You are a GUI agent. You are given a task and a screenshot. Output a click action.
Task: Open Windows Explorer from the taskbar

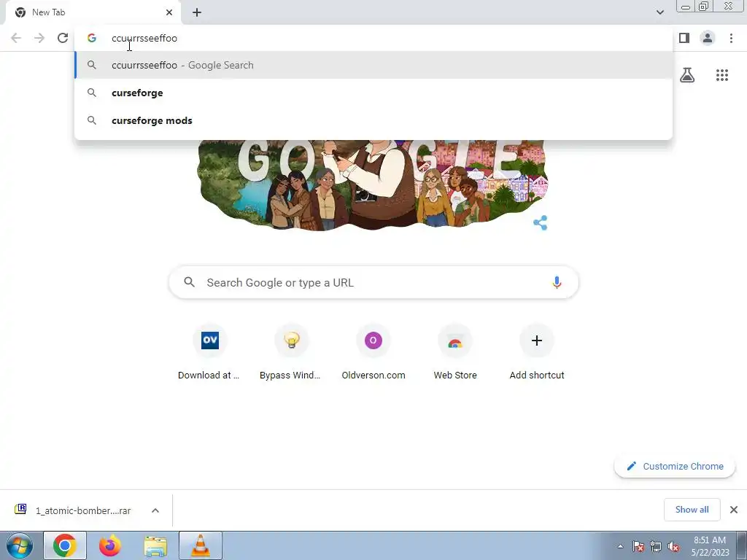point(155,545)
